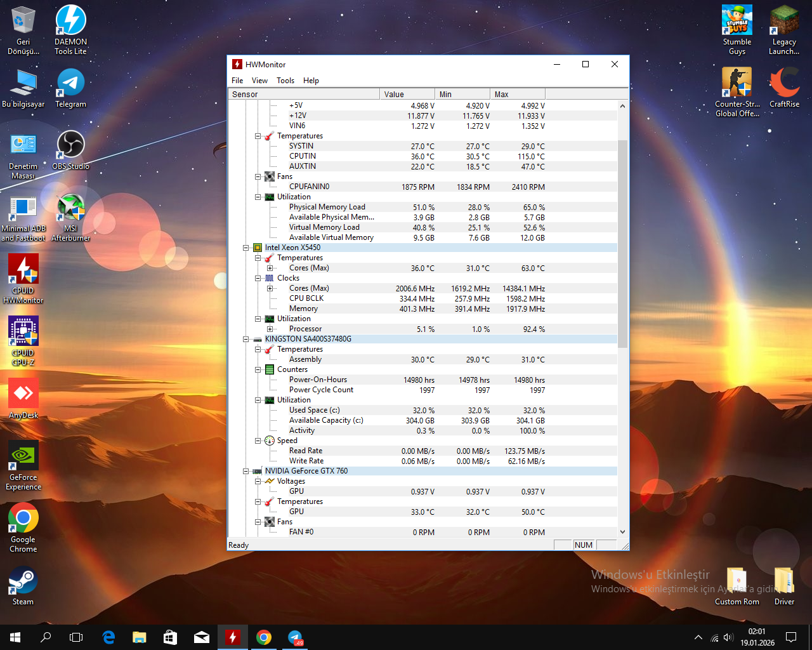Select GeForce Experience desktop icon
Screen dimensions: 812x650
click(x=23, y=466)
